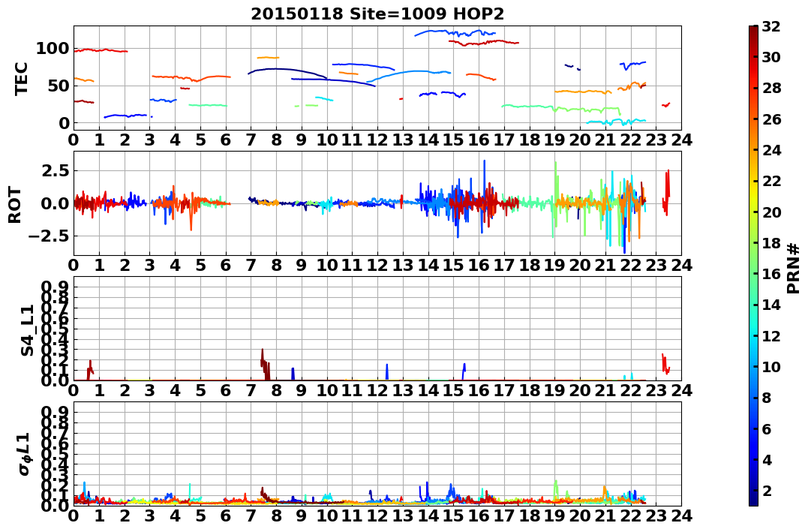
Task: Click the green middle of the colorbar
Action: [x=753, y=266]
